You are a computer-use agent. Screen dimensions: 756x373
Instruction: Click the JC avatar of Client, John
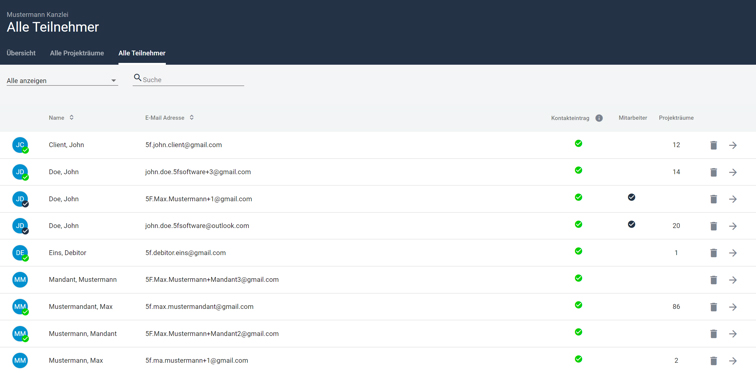point(20,145)
